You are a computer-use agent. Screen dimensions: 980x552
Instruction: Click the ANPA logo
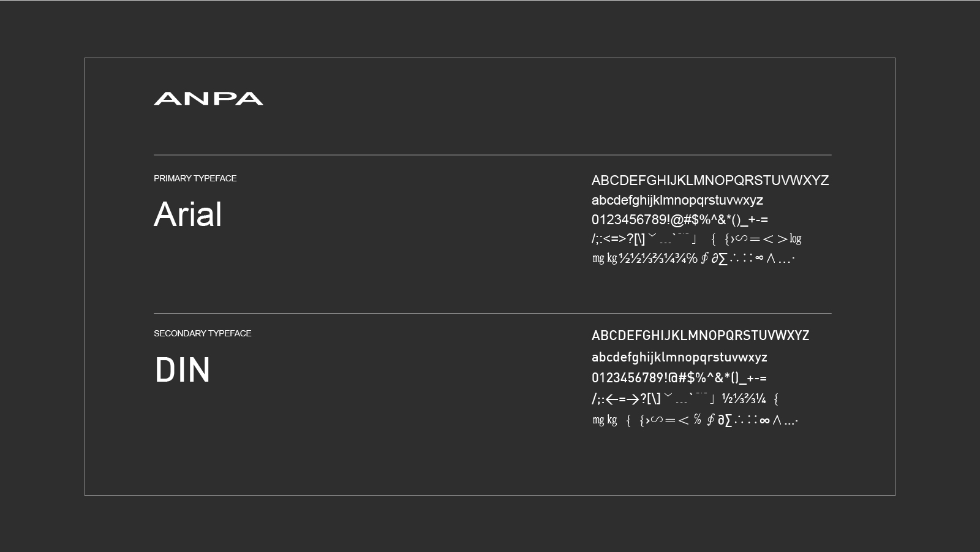pyautogui.click(x=208, y=99)
